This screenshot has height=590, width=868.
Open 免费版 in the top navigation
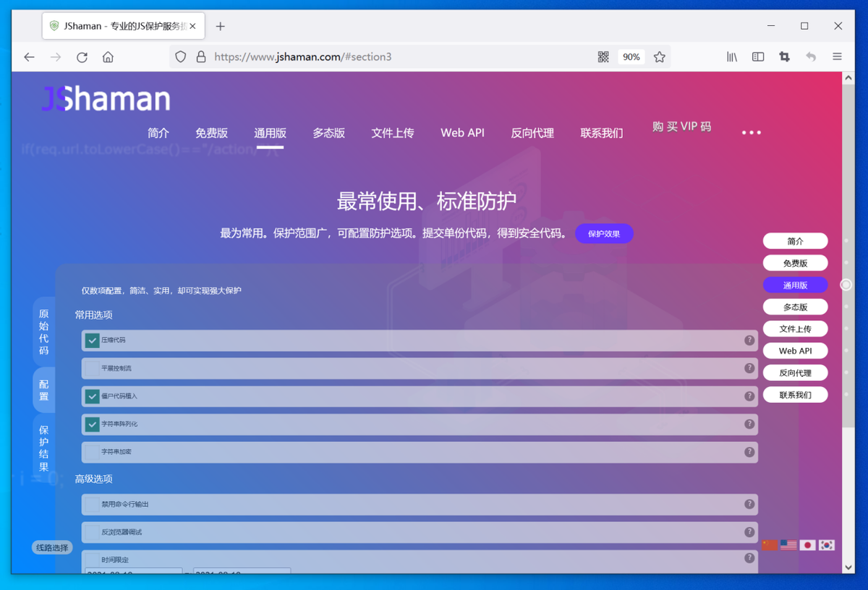coord(211,133)
